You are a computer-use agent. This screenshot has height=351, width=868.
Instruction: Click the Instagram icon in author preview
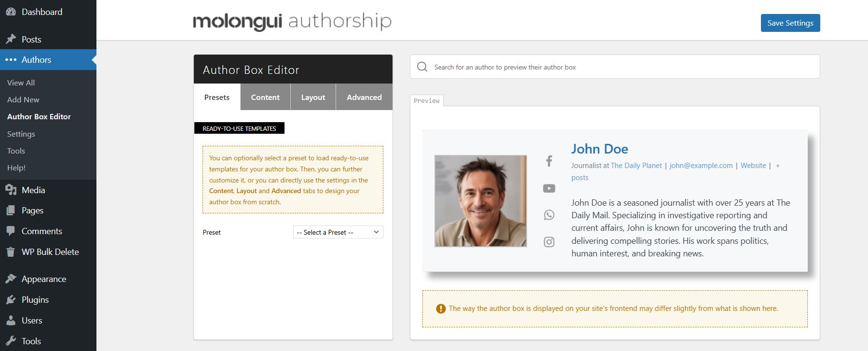click(x=549, y=242)
